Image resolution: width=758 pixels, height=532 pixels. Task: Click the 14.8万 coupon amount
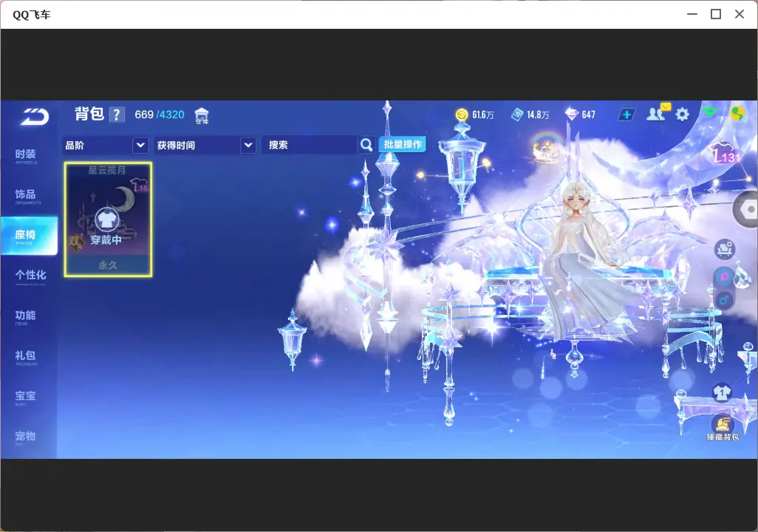click(x=538, y=115)
